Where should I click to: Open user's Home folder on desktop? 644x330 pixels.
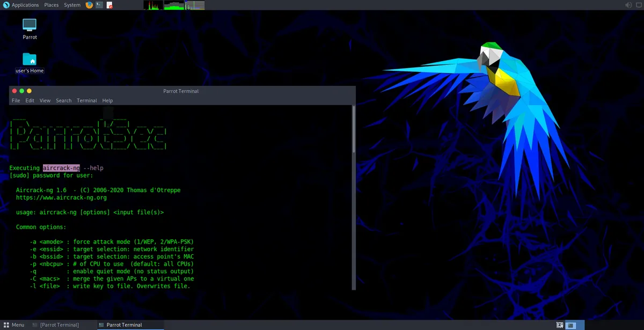click(30, 59)
